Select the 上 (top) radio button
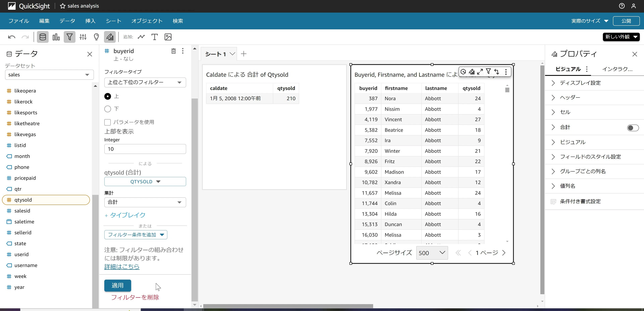Screen dimensions: 644x311 point(108,96)
